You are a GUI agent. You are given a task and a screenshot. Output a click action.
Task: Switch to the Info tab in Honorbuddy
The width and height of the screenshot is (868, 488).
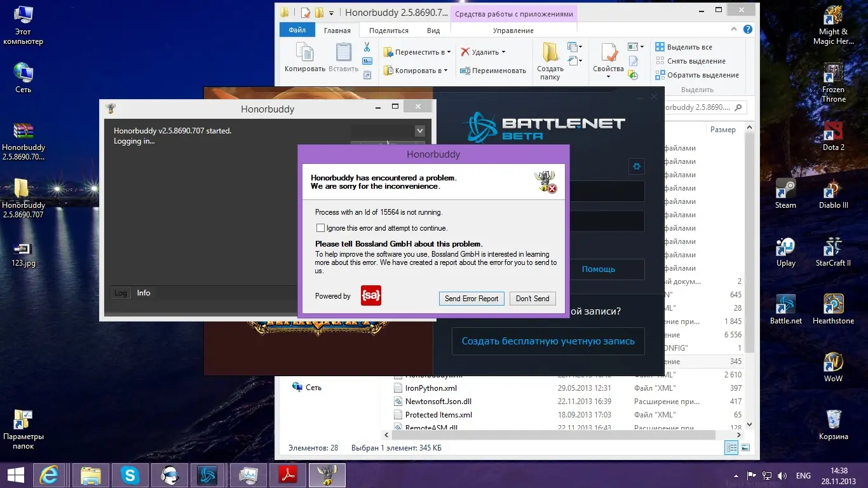pos(144,293)
